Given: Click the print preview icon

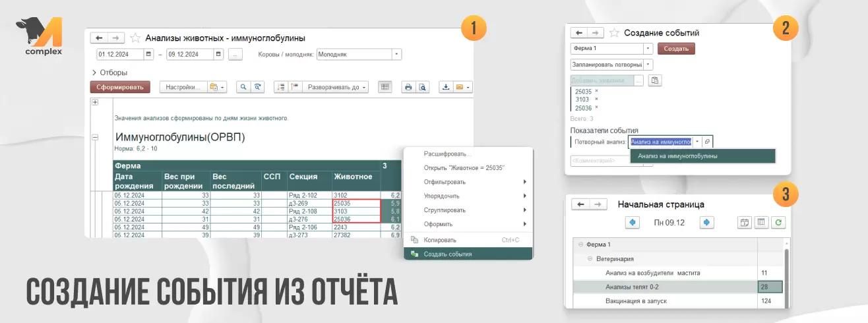Looking at the screenshot, I should [423, 87].
